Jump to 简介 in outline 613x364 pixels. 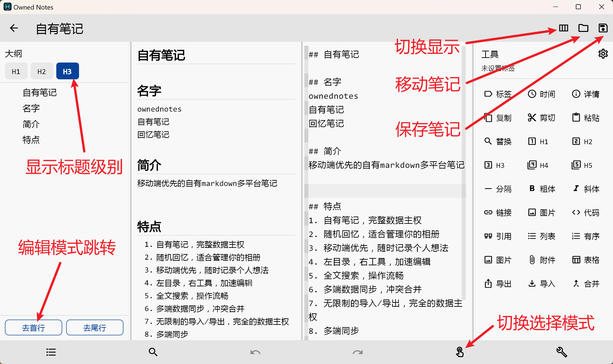31,124
